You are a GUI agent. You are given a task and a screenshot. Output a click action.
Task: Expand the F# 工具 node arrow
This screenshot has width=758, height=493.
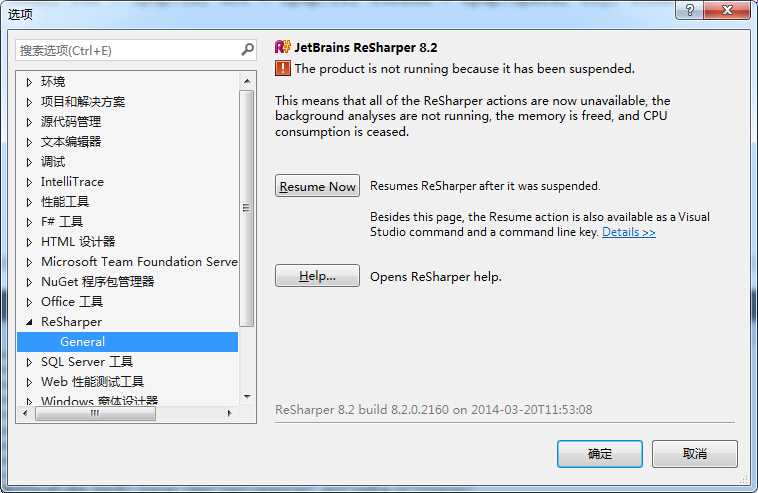[29, 222]
